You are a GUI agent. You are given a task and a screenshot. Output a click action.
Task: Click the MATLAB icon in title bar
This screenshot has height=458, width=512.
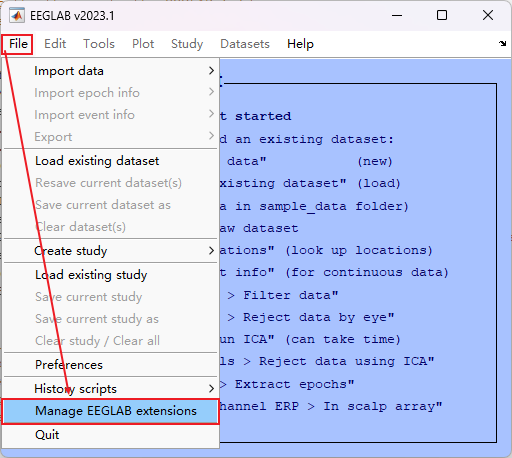point(17,16)
